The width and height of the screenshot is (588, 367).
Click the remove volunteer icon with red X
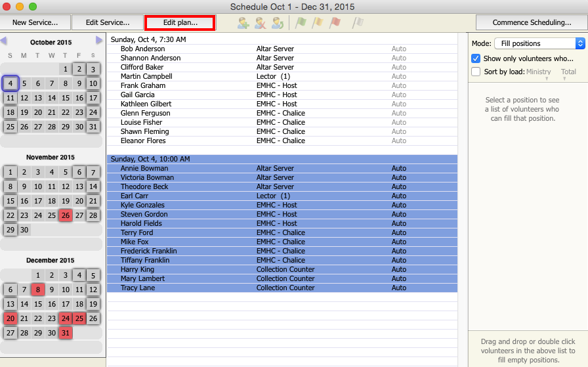pos(261,22)
